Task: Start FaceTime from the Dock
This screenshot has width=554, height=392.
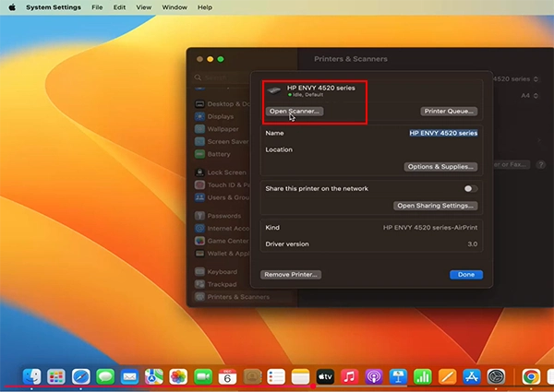Action: 203,376
